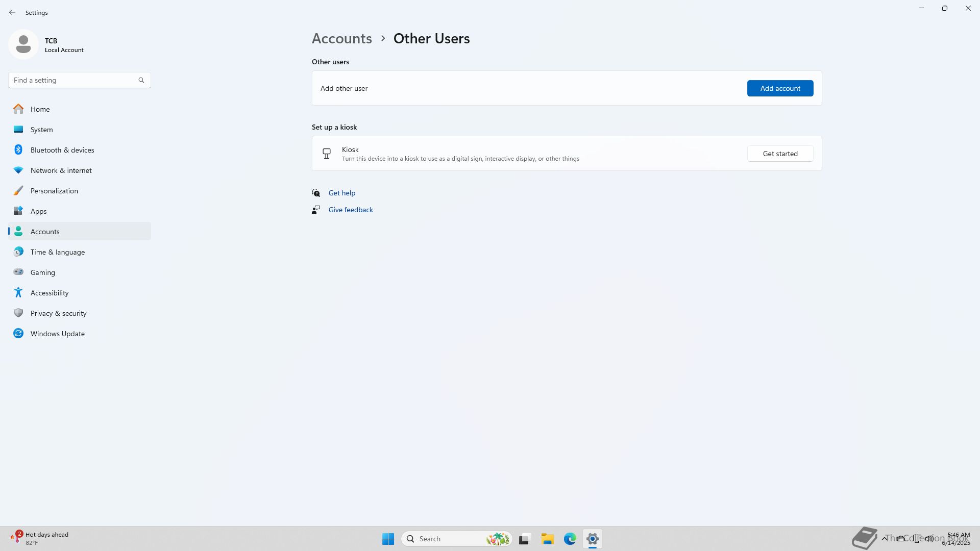Click the back arrow in Settings
Viewport: 980px width, 551px height.
point(12,12)
